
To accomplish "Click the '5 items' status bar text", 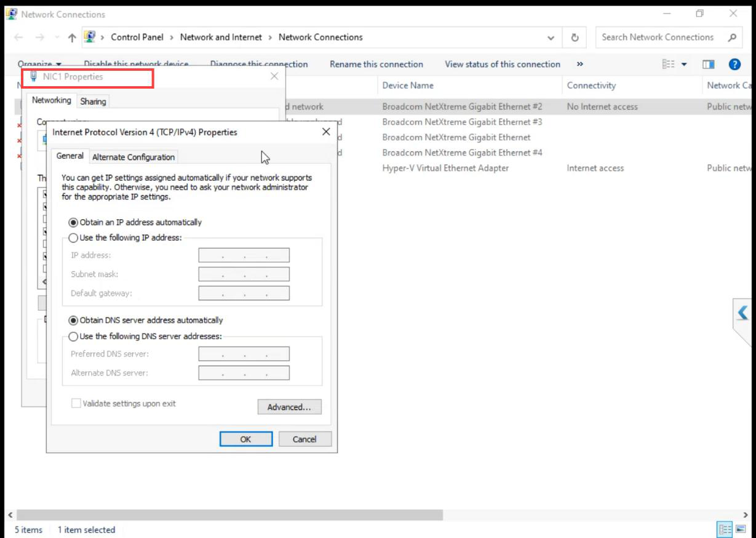I will tap(28, 529).
